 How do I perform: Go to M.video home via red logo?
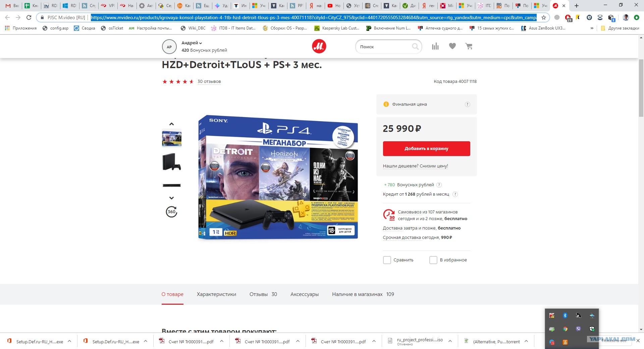click(319, 46)
